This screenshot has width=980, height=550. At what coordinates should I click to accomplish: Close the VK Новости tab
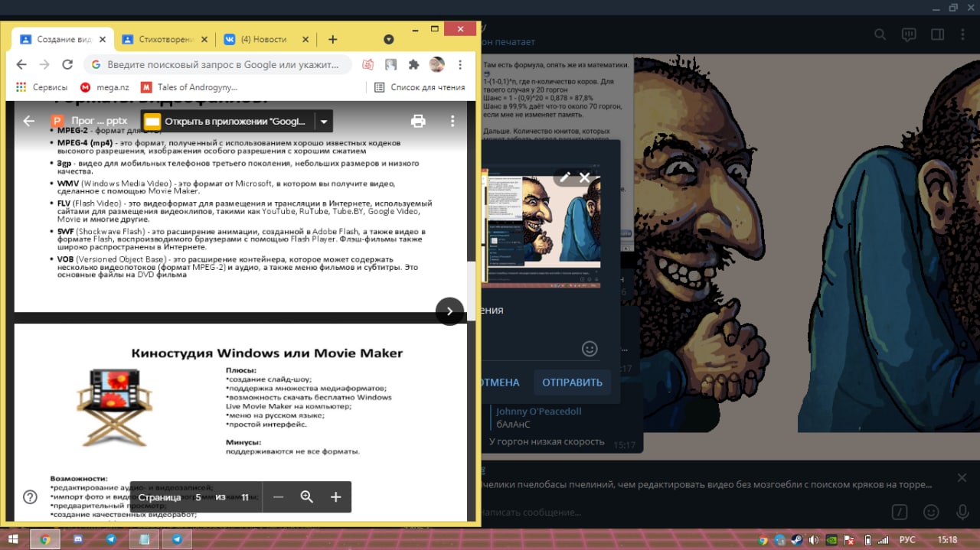click(305, 40)
